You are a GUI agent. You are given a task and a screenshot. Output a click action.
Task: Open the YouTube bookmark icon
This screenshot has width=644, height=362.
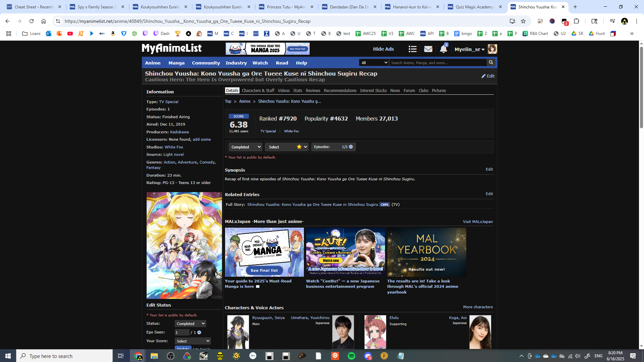pyautogui.click(x=70, y=34)
